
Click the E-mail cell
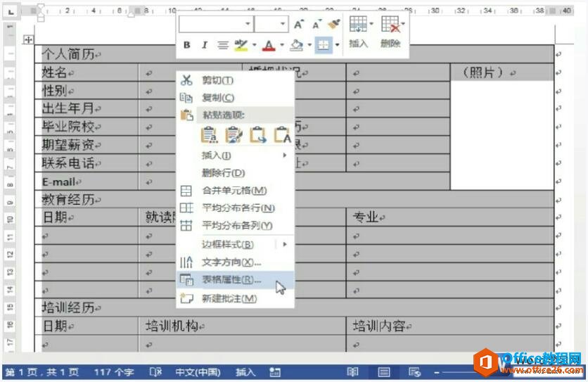pyautogui.click(x=87, y=182)
